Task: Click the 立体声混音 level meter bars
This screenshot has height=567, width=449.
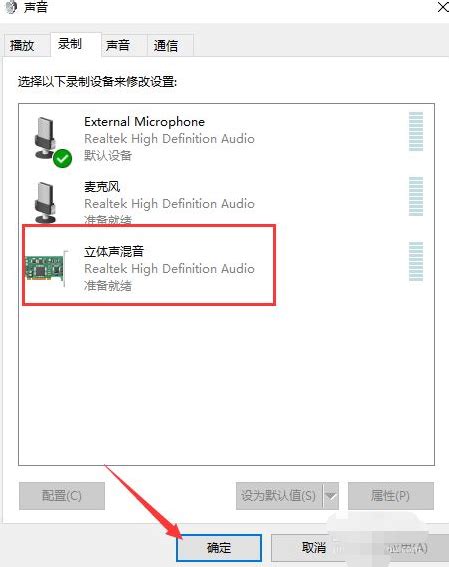Action: (x=416, y=261)
